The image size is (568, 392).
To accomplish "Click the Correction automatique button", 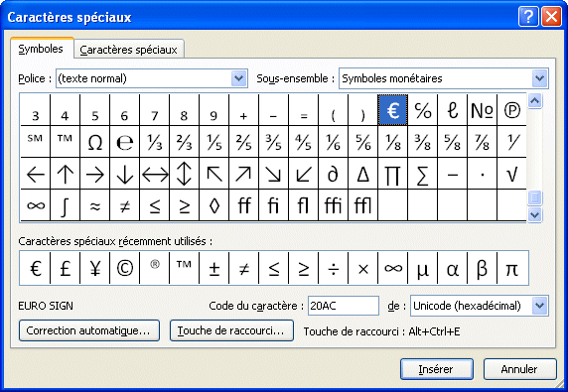I will pyautogui.click(x=89, y=330).
